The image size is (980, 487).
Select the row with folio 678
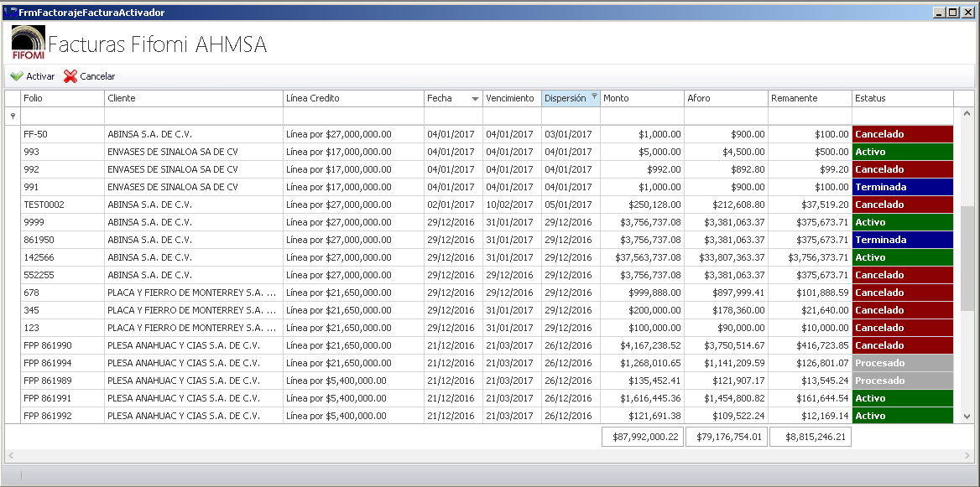tap(479, 293)
